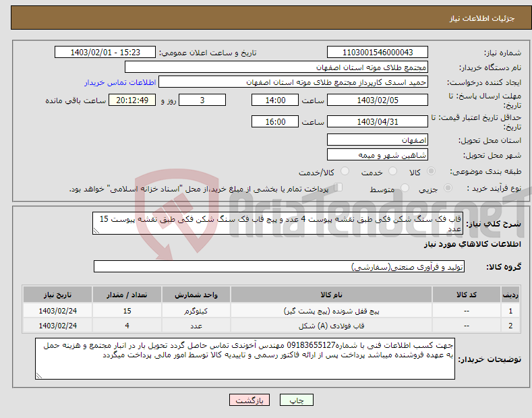Select the کالا radio button
The height and width of the screenshot is (418, 532).
pyautogui.click(x=431, y=171)
